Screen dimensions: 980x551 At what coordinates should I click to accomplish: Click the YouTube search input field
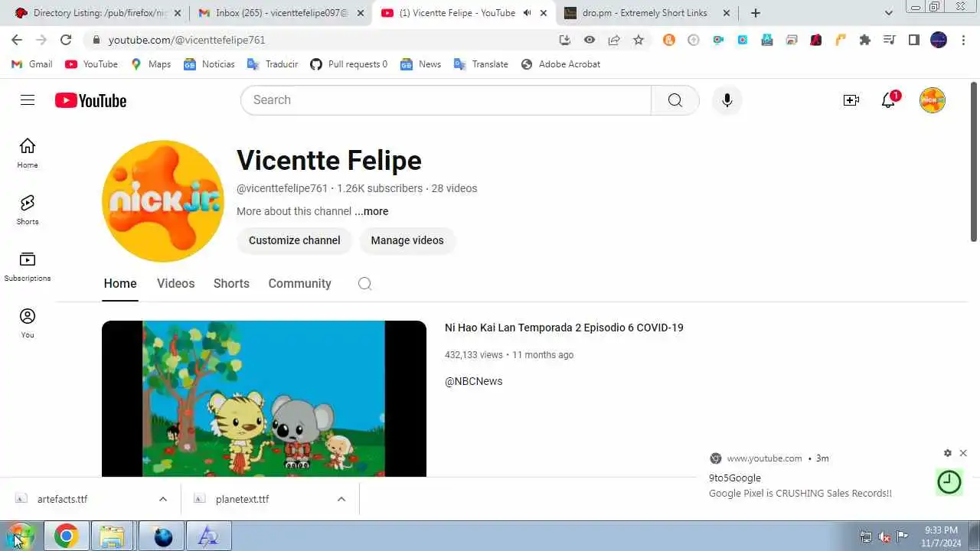pos(446,100)
